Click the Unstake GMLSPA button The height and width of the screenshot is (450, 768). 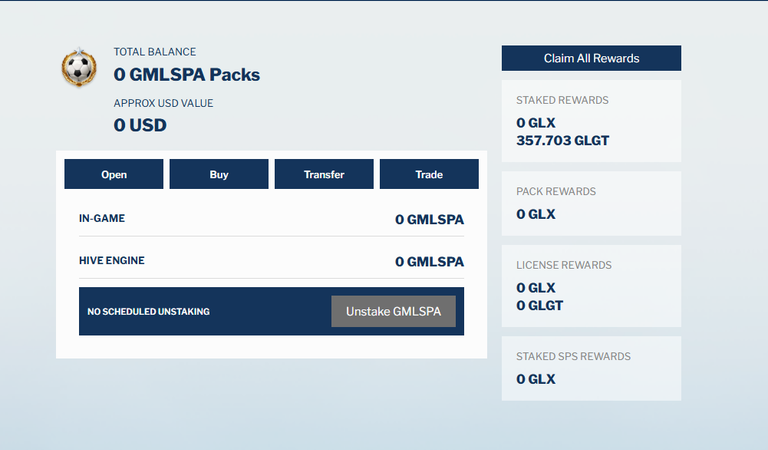tap(393, 311)
